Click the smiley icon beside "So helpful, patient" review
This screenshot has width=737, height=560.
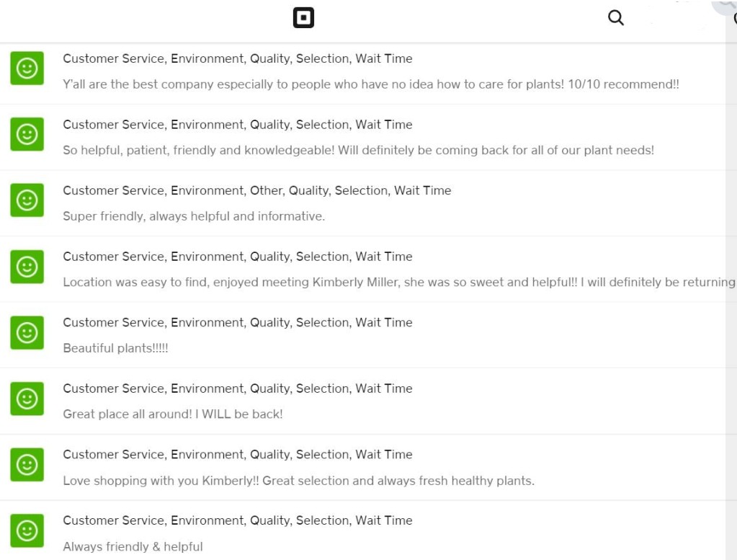click(27, 134)
